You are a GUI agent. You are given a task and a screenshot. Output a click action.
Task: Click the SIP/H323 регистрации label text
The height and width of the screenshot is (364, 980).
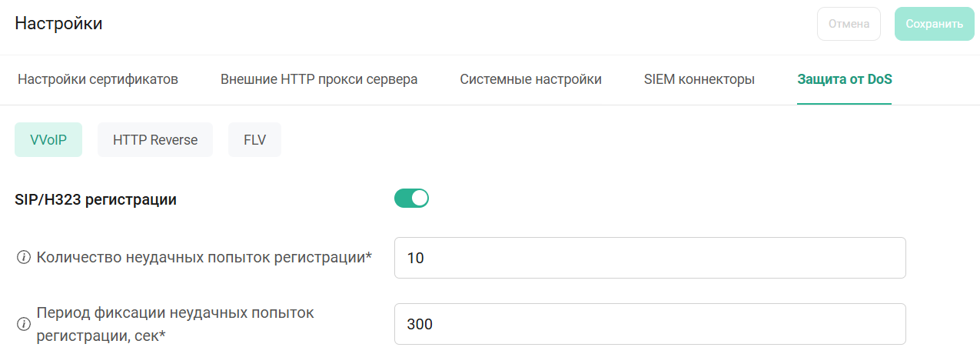95,200
